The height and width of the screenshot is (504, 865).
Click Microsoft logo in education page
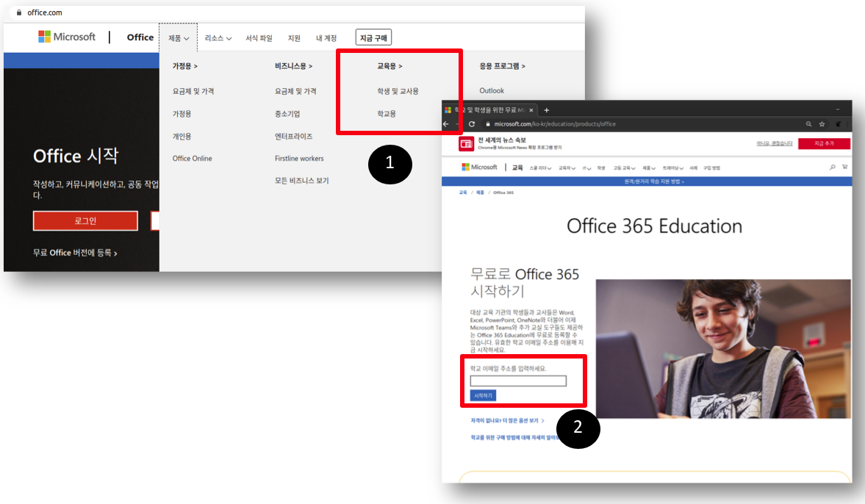pyautogui.click(x=479, y=167)
